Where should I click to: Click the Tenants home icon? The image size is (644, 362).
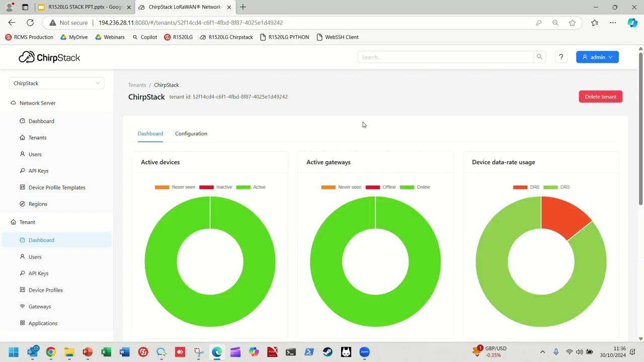pyautogui.click(x=22, y=137)
